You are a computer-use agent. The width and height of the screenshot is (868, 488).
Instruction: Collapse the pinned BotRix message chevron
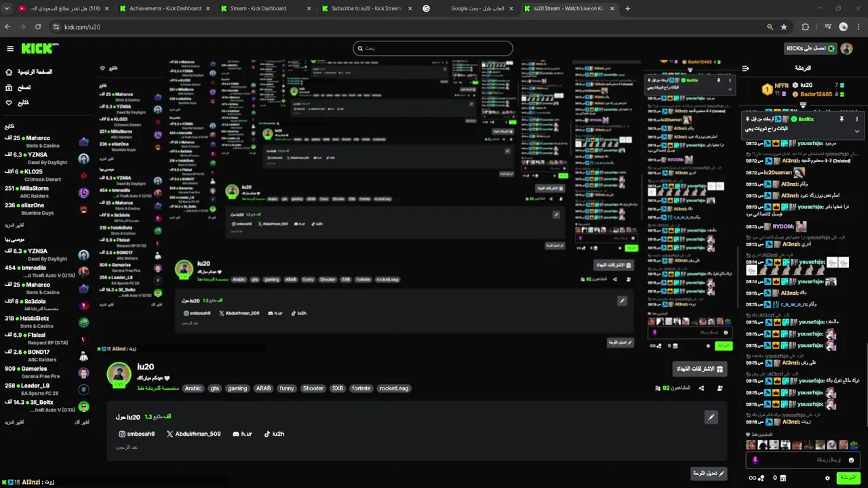click(x=856, y=131)
